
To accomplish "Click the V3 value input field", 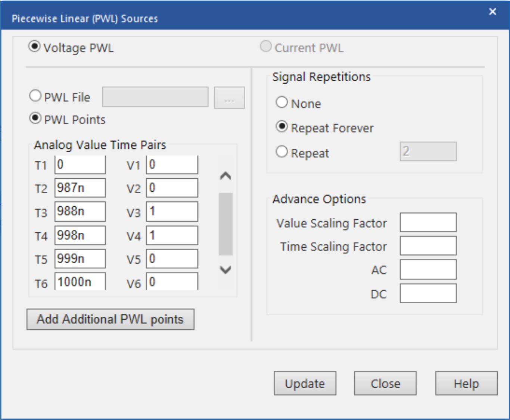I will click(172, 211).
